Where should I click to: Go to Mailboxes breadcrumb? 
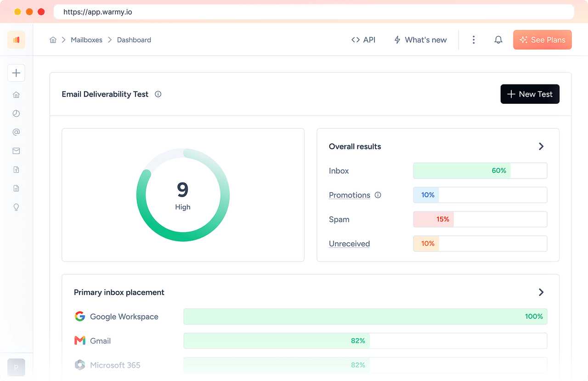(86, 40)
